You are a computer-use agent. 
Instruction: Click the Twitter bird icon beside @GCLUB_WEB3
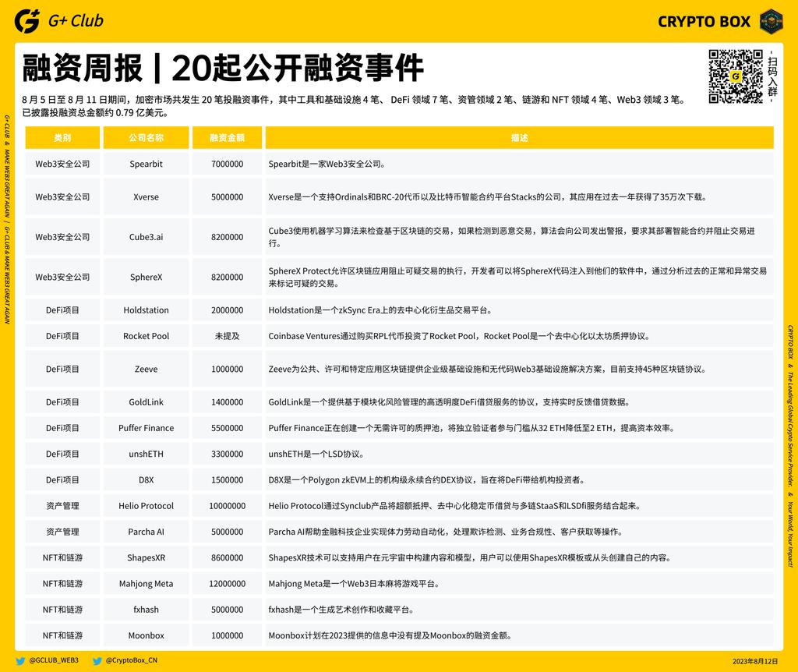coord(20,661)
